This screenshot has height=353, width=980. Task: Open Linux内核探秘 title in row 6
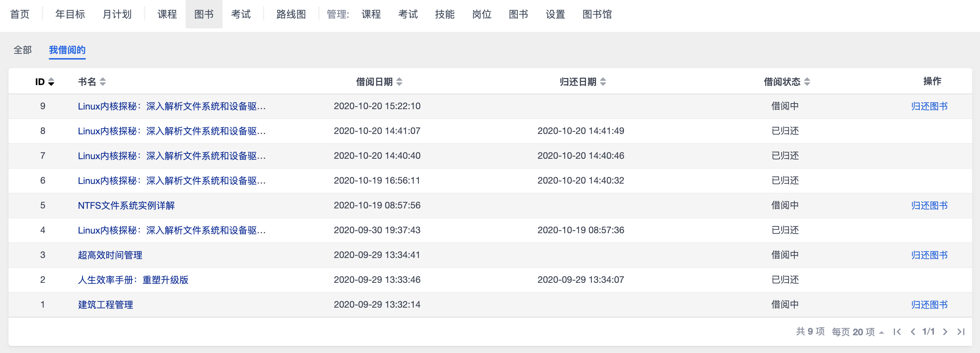point(172,180)
